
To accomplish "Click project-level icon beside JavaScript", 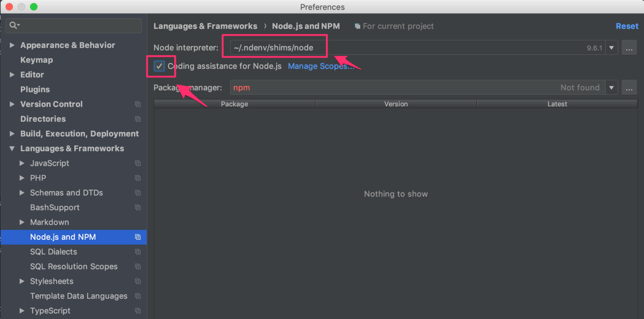I will [x=138, y=163].
